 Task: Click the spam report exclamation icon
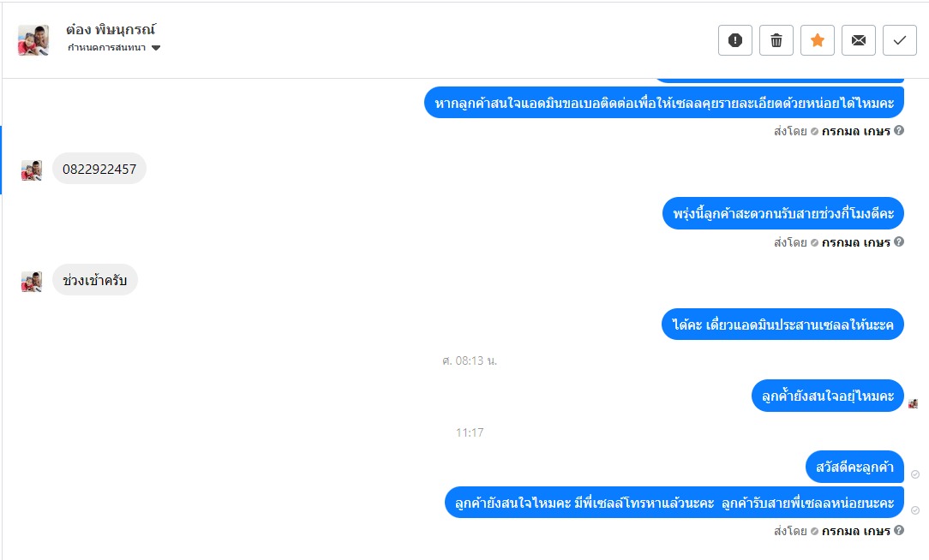[735, 40]
